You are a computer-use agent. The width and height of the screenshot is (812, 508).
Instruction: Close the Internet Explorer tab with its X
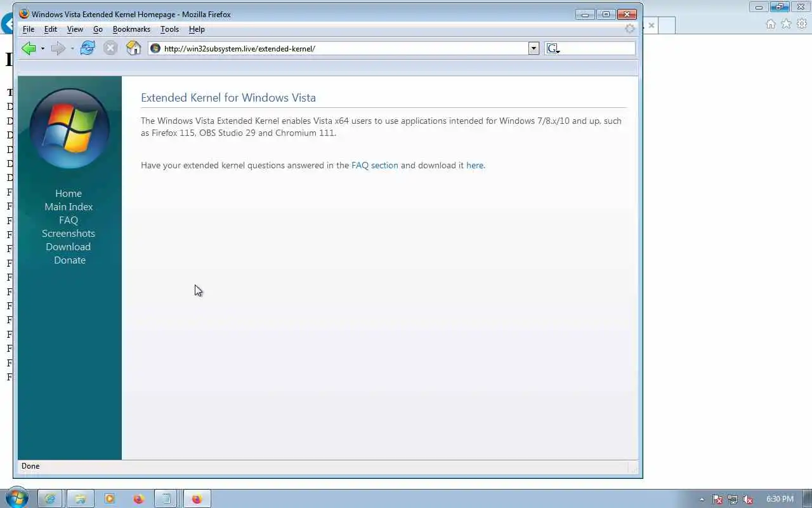tap(651, 25)
